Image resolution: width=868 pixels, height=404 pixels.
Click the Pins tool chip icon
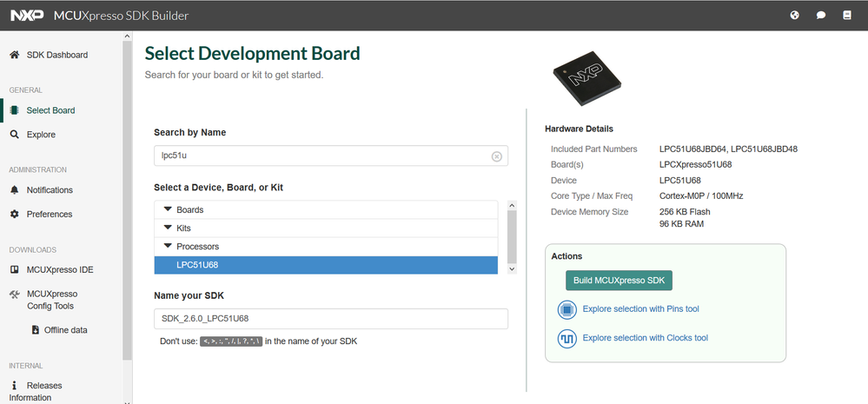(567, 309)
